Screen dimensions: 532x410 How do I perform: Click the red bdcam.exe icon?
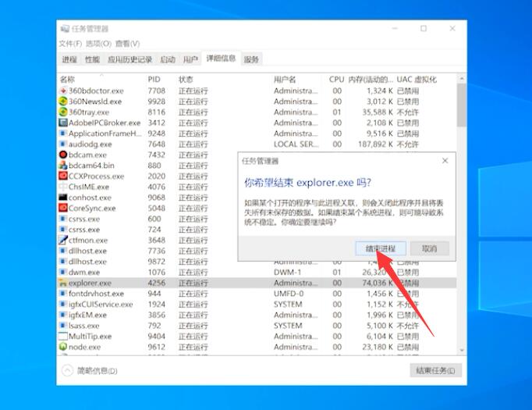pyautogui.click(x=63, y=155)
